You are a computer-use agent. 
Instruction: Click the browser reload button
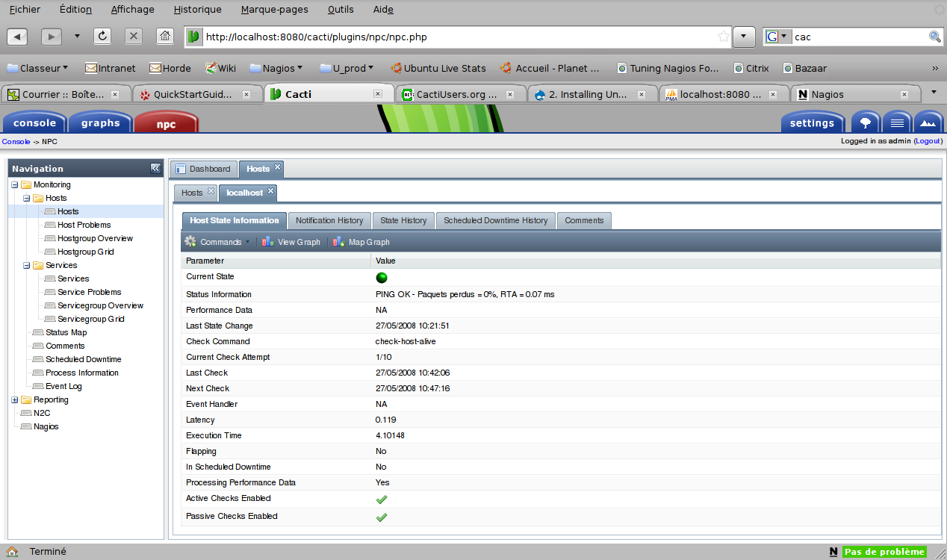coord(102,37)
